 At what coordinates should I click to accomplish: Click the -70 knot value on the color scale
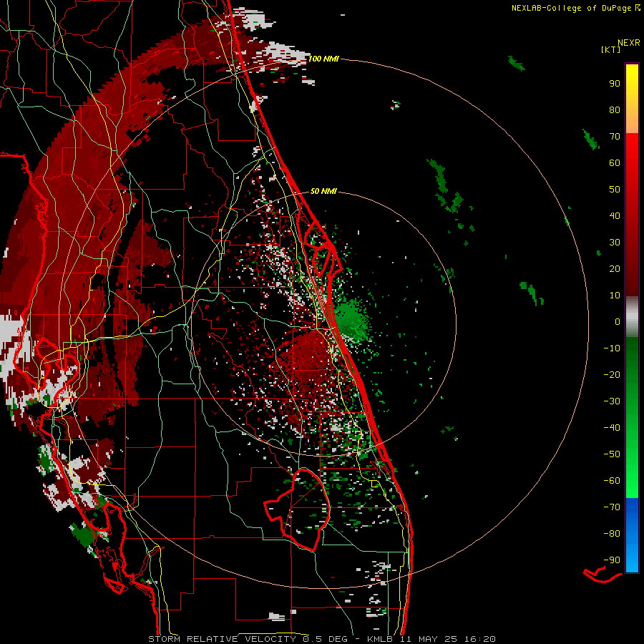pos(612,507)
